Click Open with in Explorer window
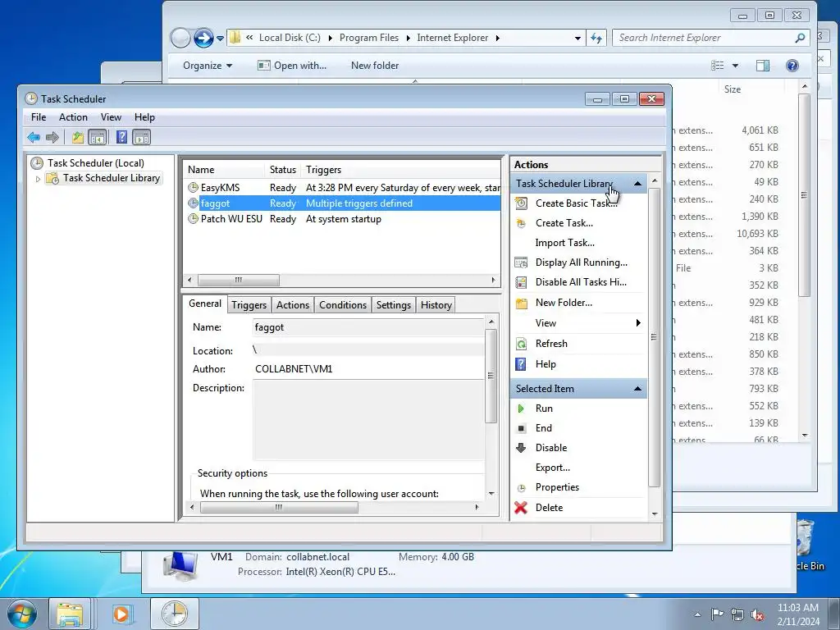840x630 pixels. 292,66
